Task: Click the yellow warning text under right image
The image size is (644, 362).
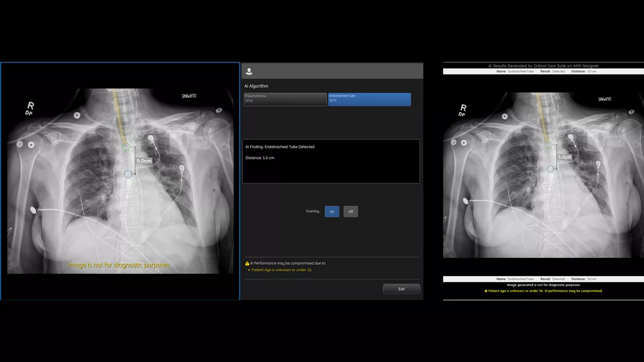Action: tap(543, 291)
